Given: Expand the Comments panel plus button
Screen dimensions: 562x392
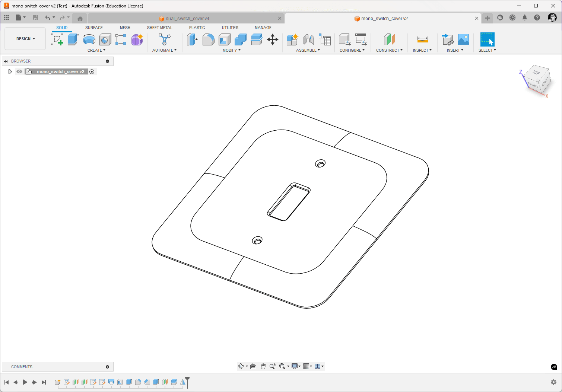Looking at the screenshot, I should click(x=108, y=367).
